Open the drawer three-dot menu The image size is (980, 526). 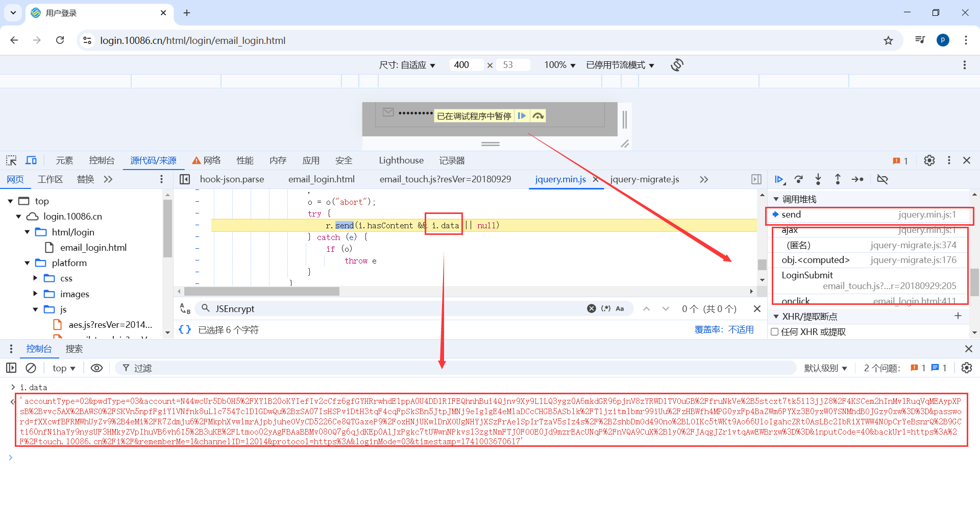pos(11,349)
